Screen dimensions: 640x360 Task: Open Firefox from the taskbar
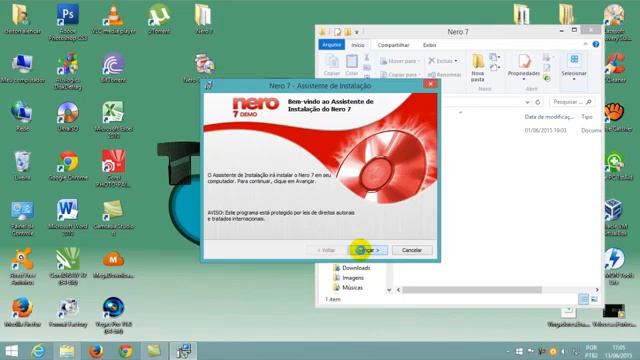[96, 351]
